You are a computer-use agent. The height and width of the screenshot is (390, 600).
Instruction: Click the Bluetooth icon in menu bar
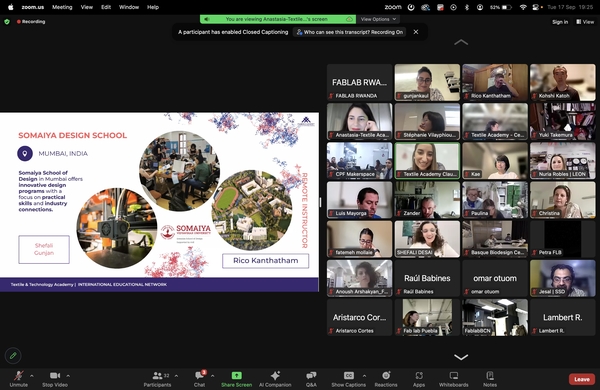[x=466, y=7]
